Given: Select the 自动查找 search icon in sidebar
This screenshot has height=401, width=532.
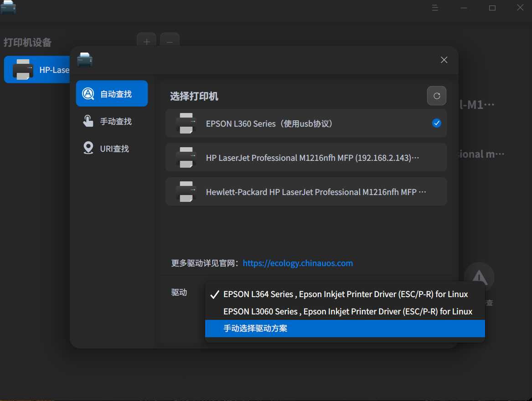Looking at the screenshot, I should [x=88, y=93].
